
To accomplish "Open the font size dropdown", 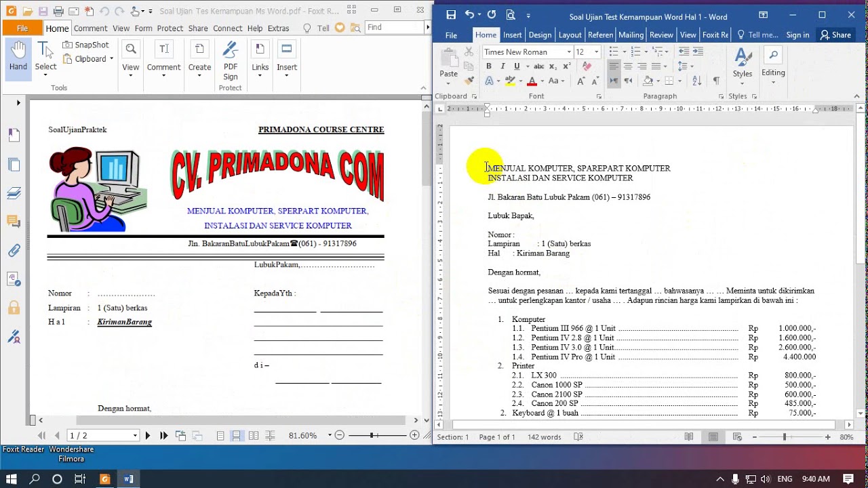I will 597,52.
